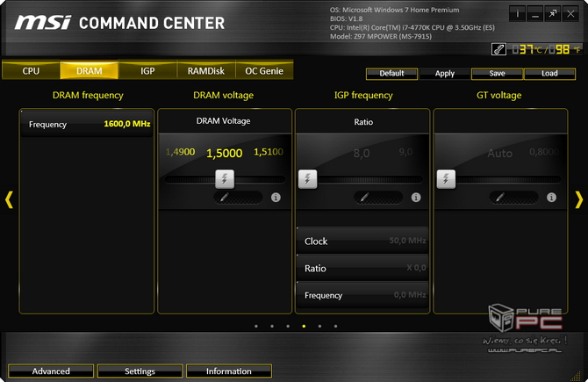Click the Auto GT voltage value

[x=500, y=153]
